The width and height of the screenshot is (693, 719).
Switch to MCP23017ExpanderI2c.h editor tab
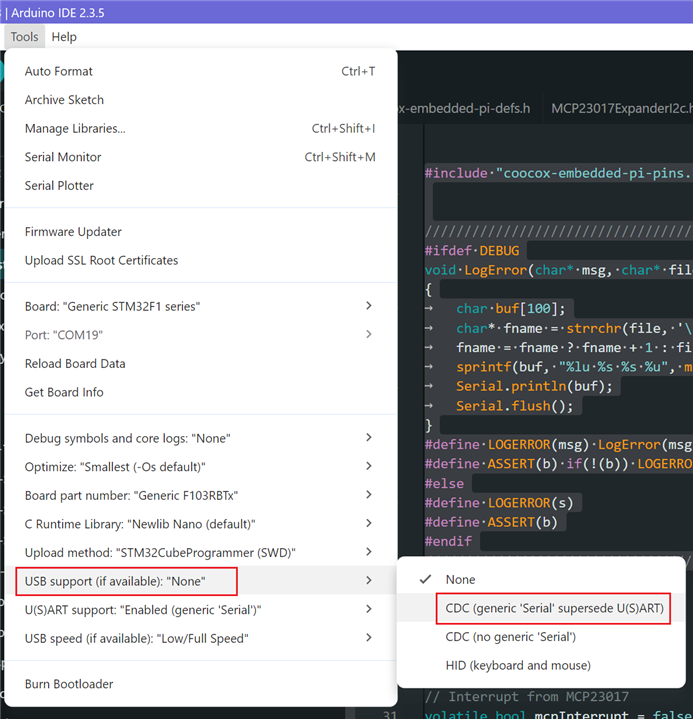click(621, 108)
